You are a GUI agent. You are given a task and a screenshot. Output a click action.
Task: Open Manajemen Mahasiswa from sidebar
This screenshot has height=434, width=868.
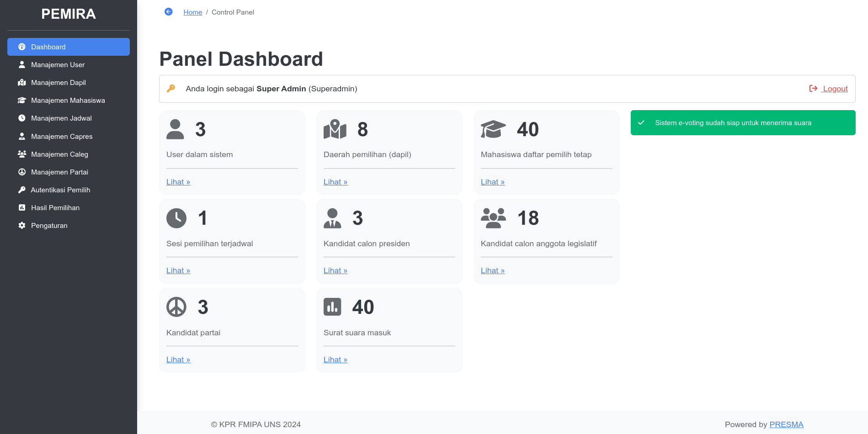[68, 101]
